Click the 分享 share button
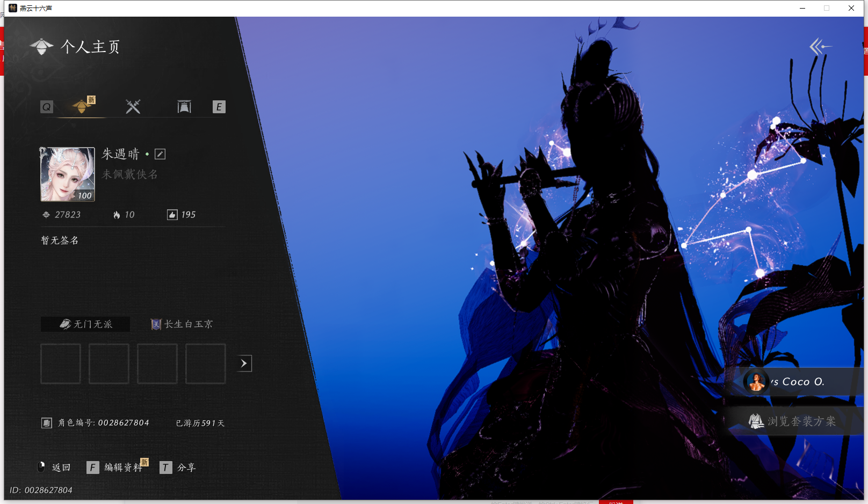868x504 pixels. pos(178,468)
